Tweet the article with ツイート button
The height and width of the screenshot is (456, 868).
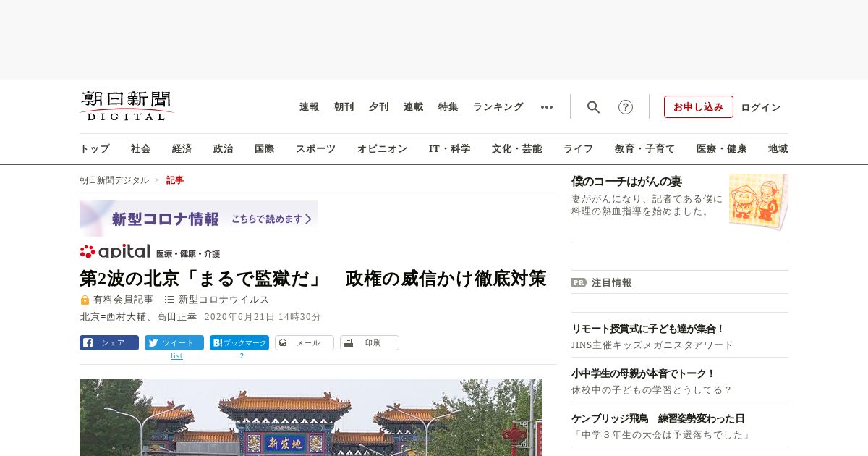174,343
